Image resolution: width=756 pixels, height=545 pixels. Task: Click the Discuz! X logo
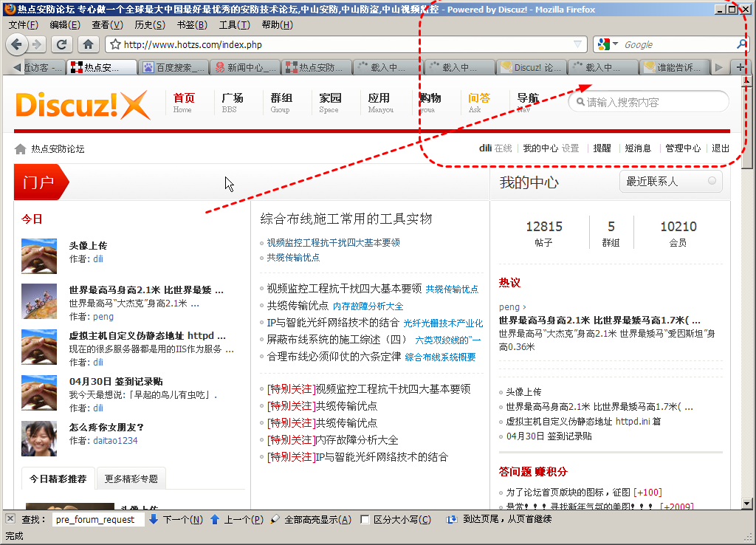tap(83, 105)
